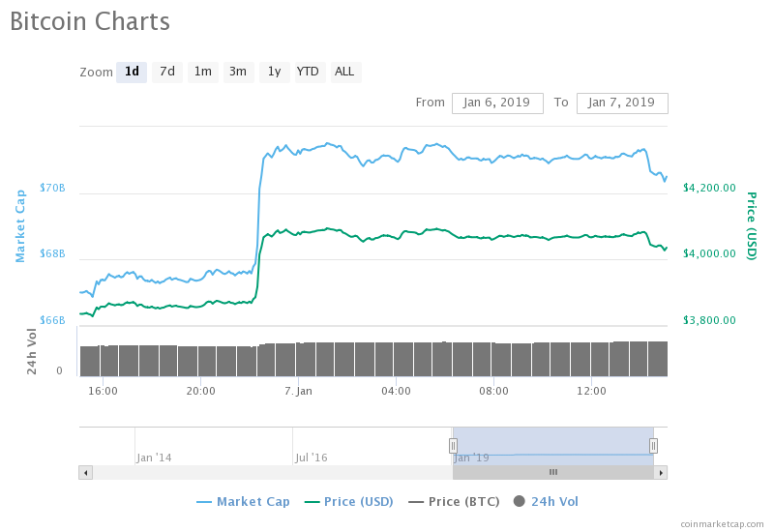This screenshot has height=532, width=774.
Task: Click the left navigator range handle
Action: [x=453, y=445]
